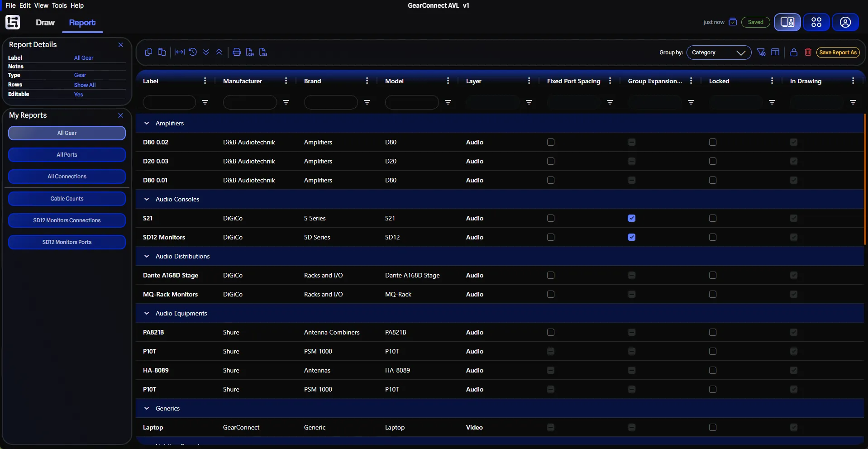Open filter options icon for Label column

205,102
